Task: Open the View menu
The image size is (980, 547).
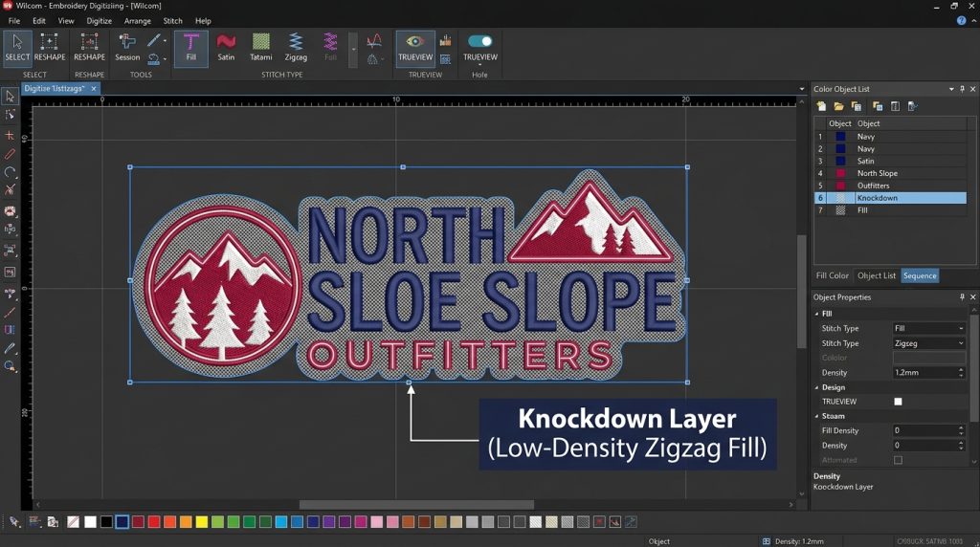Action: point(66,21)
